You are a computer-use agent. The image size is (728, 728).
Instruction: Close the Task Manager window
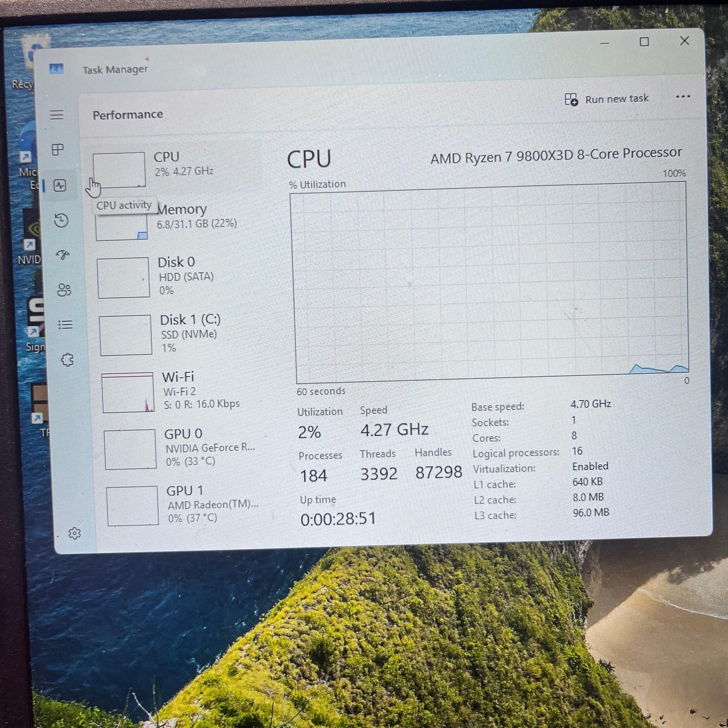point(685,41)
